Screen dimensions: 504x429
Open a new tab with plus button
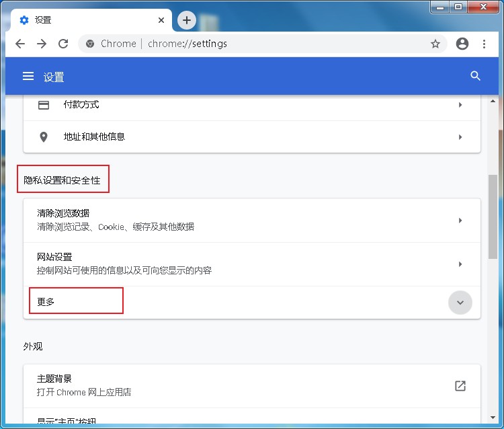[187, 20]
